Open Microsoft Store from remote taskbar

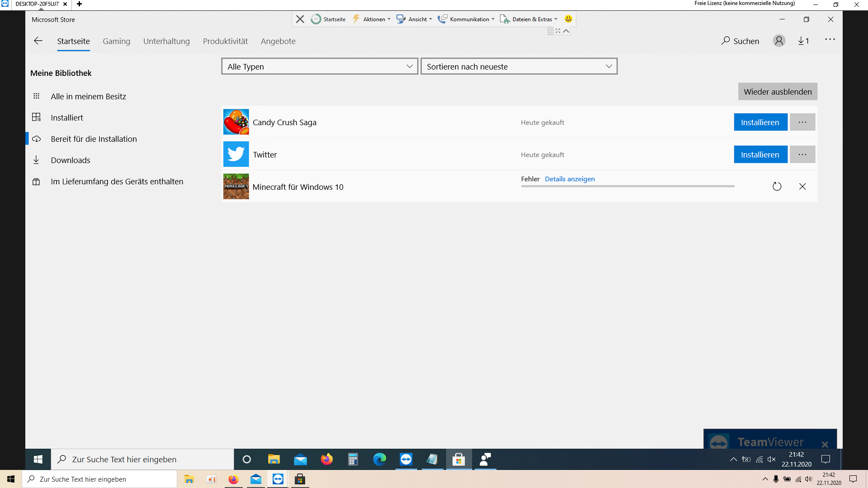pyautogui.click(x=458, y=460)
